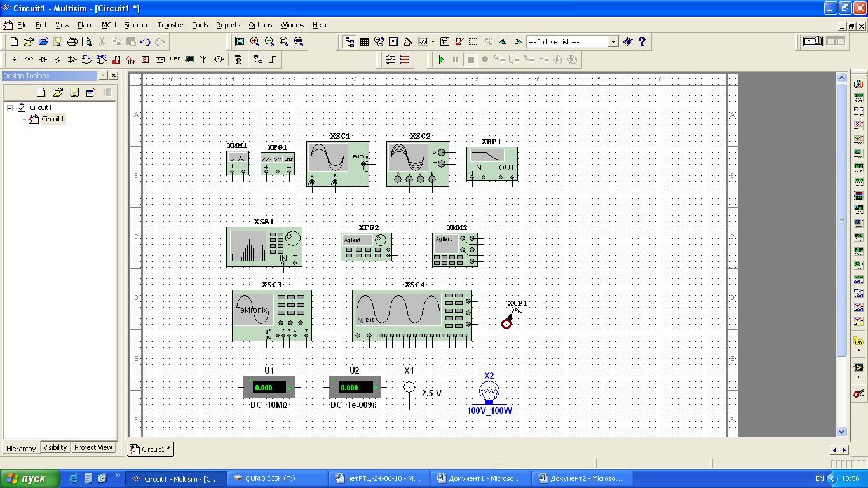Switch to метРТЦ-24-06-10 taskbar button

point(379,478)
